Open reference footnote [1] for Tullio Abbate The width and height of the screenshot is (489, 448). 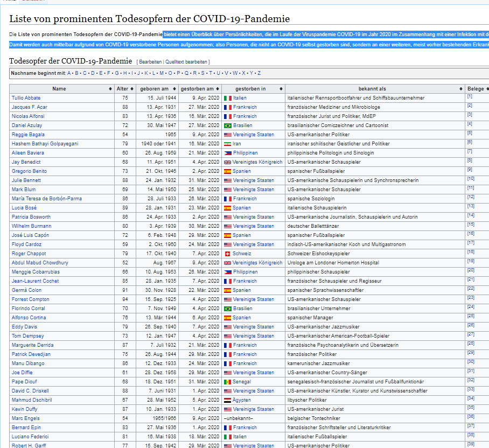(x=470, y=96)
